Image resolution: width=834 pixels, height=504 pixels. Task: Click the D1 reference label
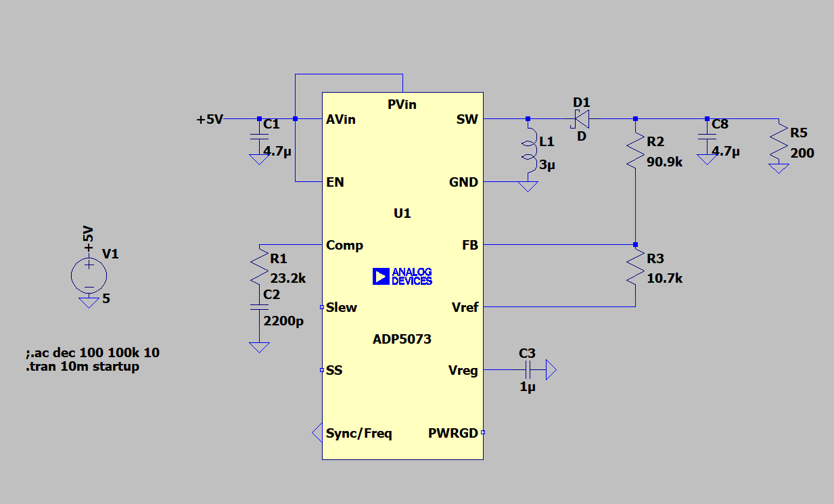[581, 103]
